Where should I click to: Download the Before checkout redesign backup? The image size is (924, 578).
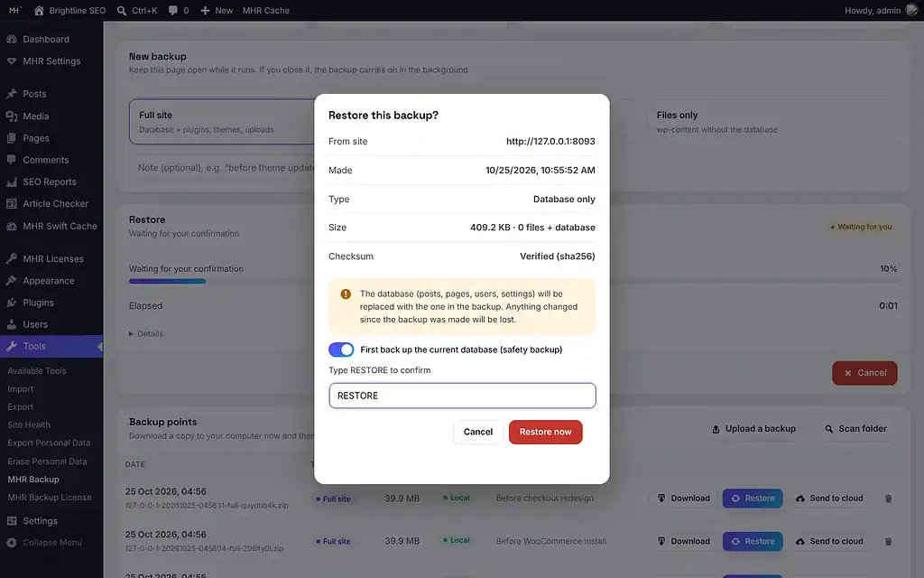coord(684,499)
